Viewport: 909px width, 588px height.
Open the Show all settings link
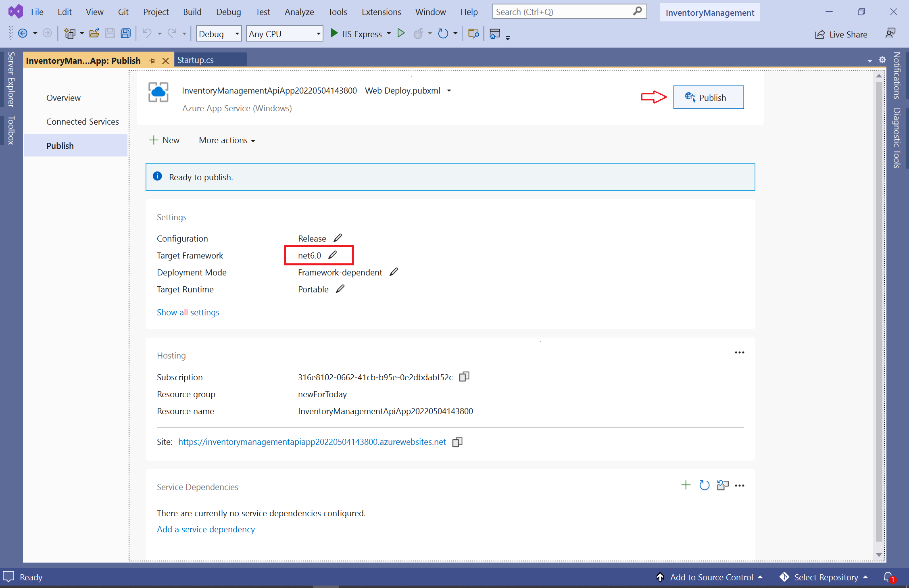(188, 312)
